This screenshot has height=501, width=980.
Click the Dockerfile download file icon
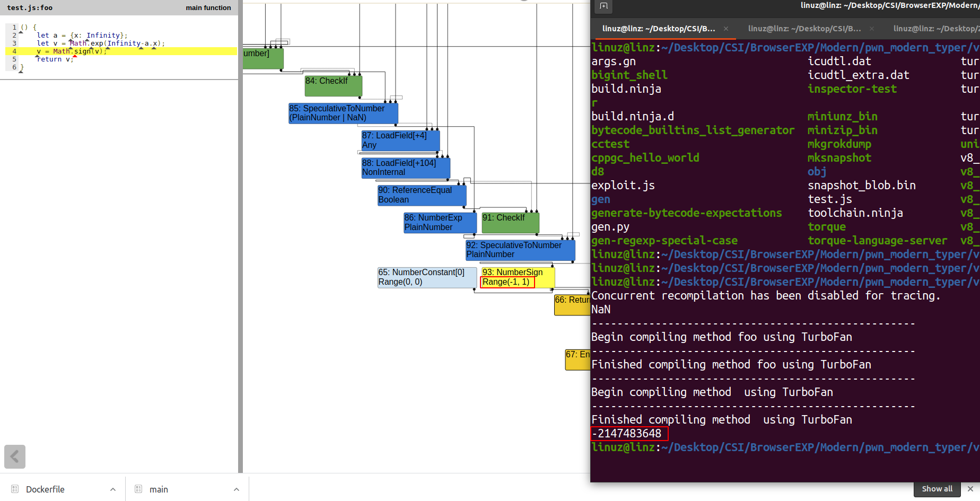click(x=15, y=489)
